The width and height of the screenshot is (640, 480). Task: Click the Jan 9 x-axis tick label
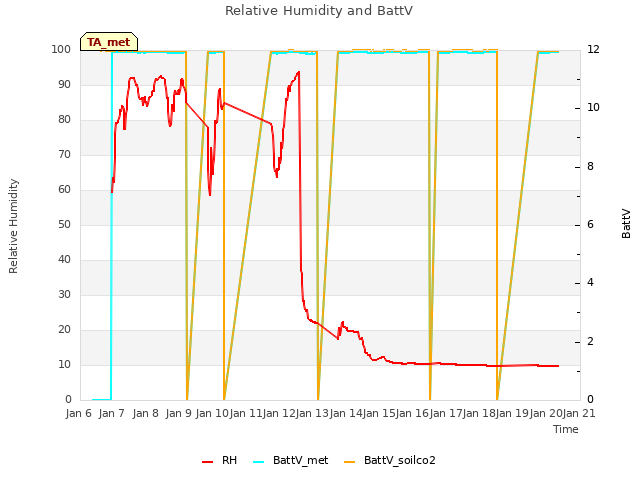[x=178, y=413]
